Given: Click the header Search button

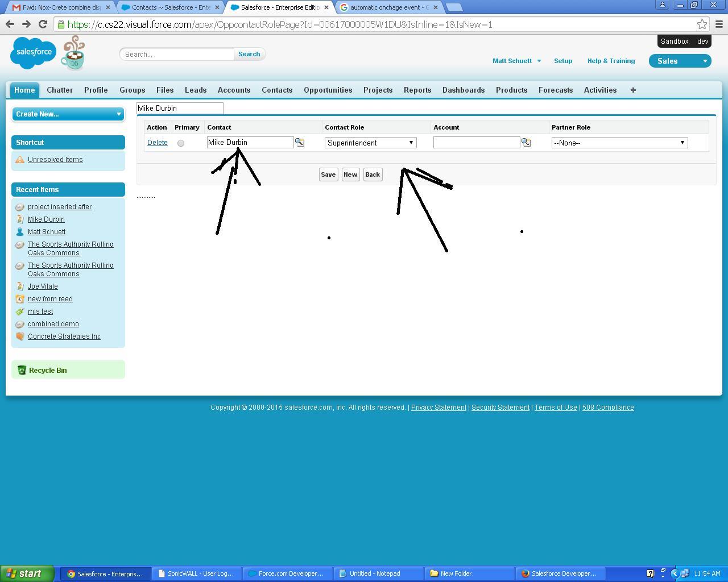Looking at the screenshot, I should [x=249, y=54].
